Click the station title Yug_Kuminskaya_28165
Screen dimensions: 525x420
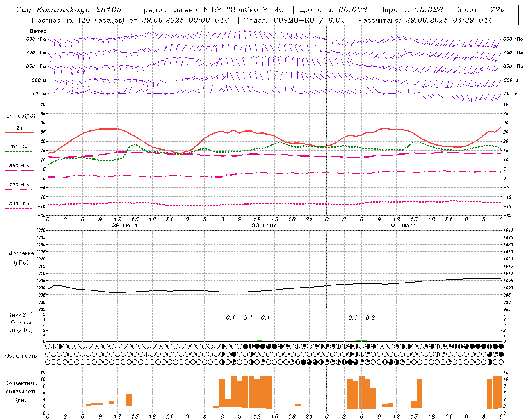click(68, 10)
